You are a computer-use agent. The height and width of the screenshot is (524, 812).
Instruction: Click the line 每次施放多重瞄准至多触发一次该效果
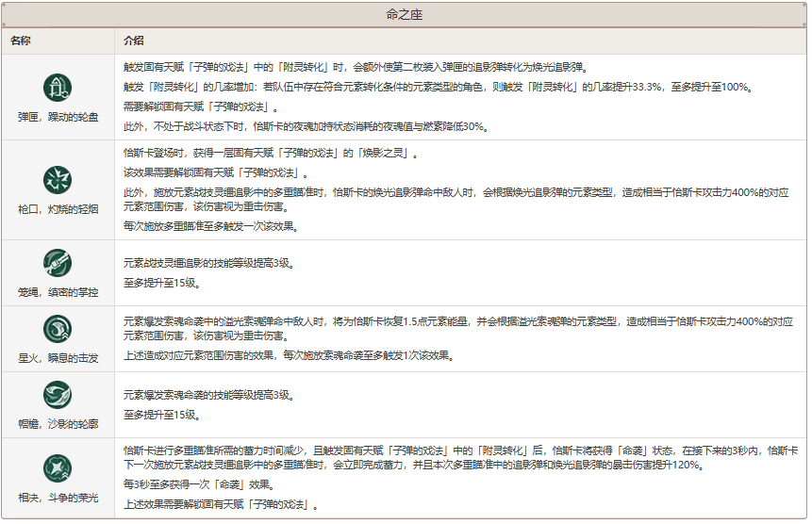click(x=209, y=226)
